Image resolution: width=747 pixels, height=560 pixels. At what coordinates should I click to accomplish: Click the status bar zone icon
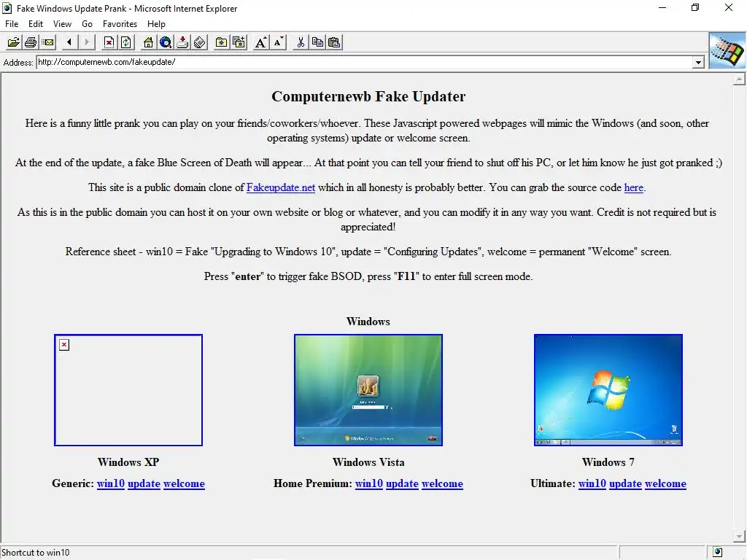[x=718, y=553]
